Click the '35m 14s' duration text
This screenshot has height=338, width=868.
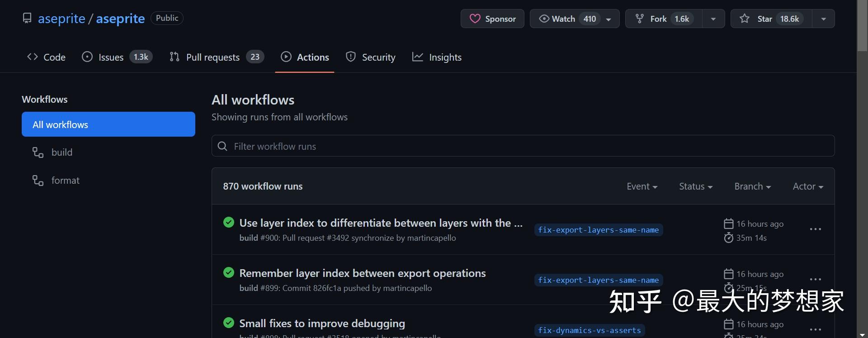(x=751, y=238)
